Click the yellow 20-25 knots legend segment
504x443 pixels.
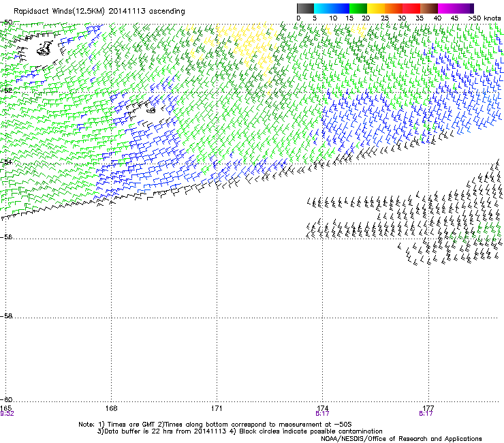pyautogui.click(x=376, y=8)
